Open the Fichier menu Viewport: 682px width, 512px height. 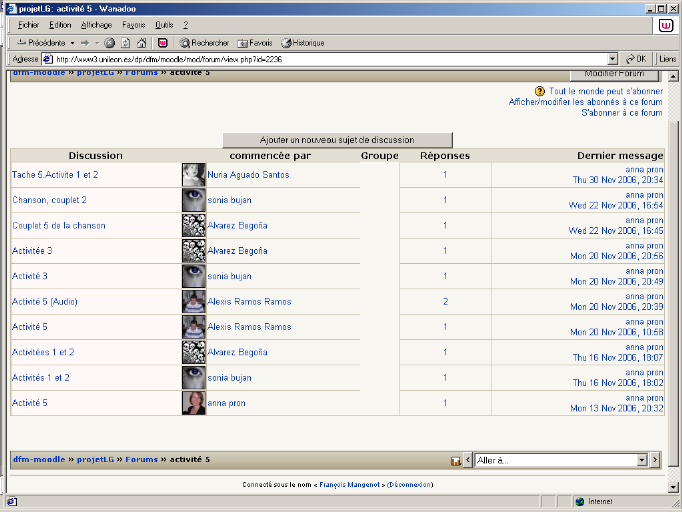[x=28, y=24]
